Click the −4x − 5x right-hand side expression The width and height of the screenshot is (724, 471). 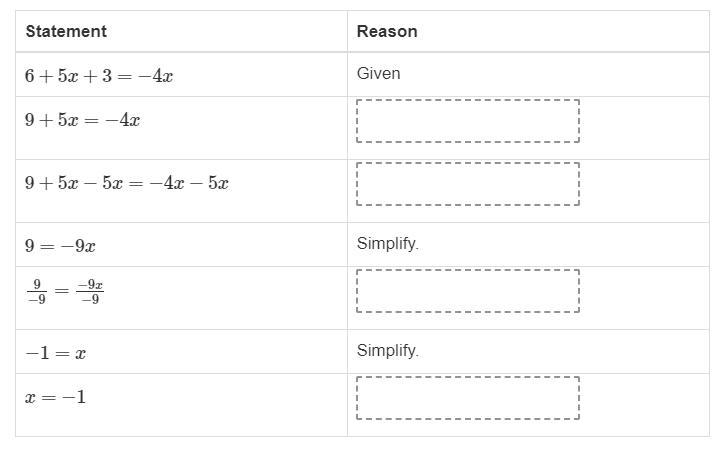tap(189, 183)
